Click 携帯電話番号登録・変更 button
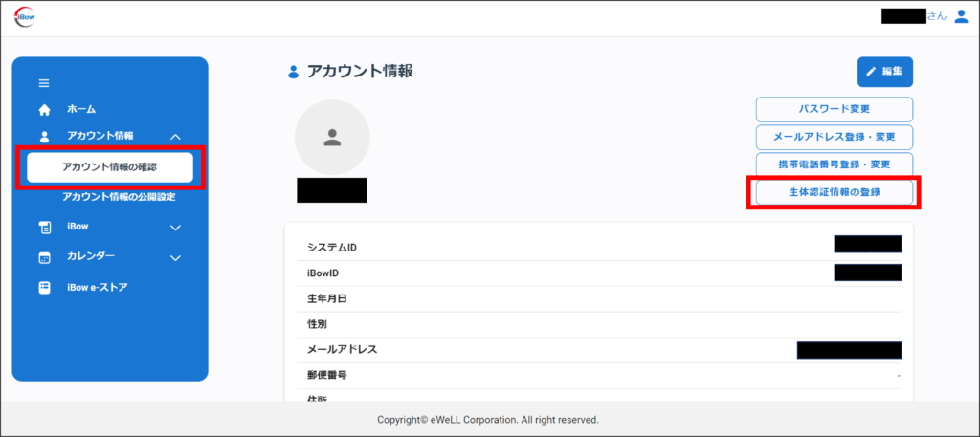 [x=834, y=164]
